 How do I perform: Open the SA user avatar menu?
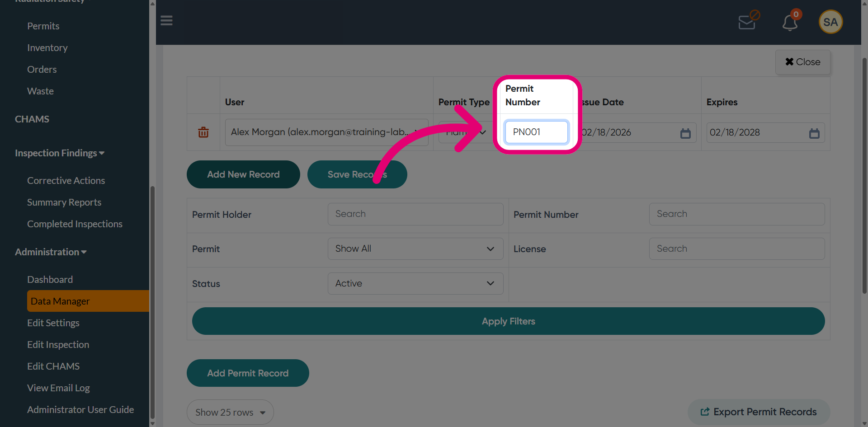830,22
